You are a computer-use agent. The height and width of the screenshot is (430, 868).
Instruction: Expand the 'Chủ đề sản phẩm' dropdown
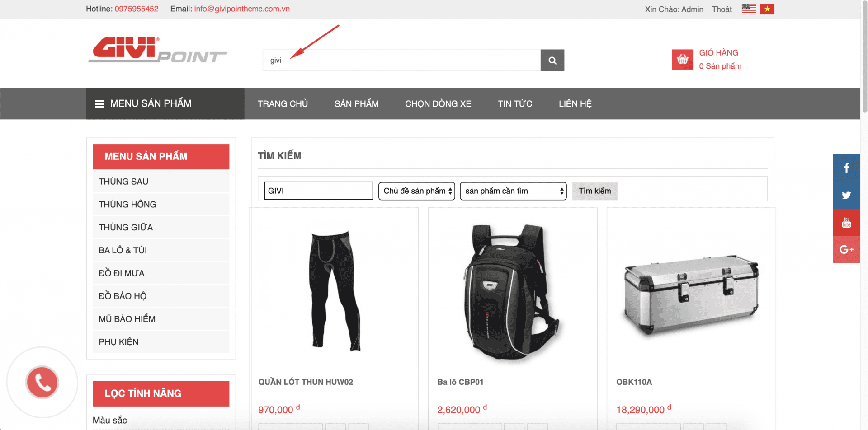(416, 191)
